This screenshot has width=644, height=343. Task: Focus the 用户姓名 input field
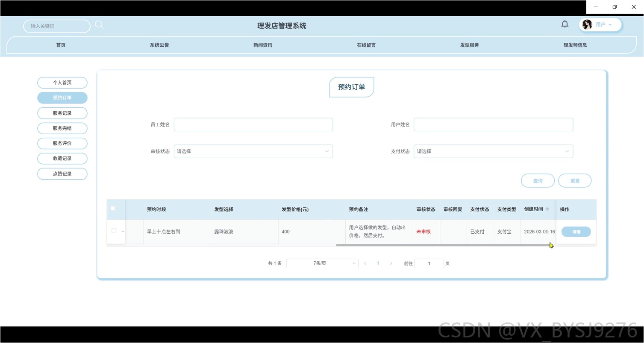pos(493,124)
